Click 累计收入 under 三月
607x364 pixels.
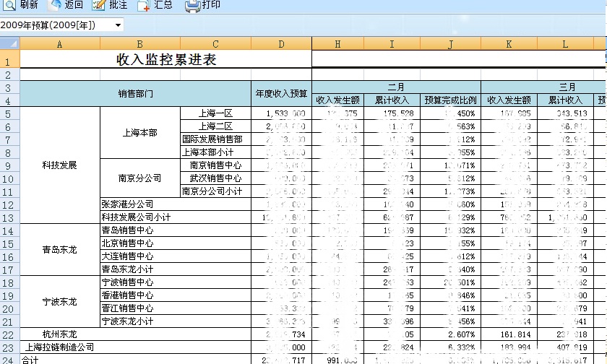click(x=565, y=100)
